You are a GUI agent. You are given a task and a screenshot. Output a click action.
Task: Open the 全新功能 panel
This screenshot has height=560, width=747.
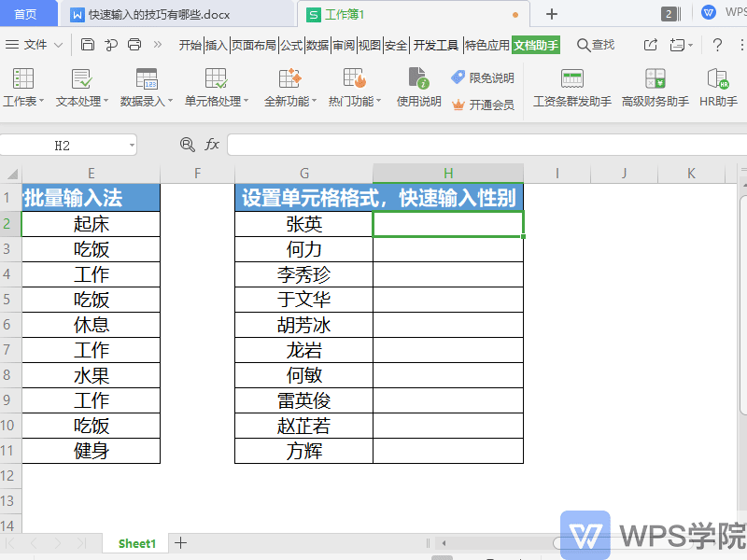tap(291, 89)
